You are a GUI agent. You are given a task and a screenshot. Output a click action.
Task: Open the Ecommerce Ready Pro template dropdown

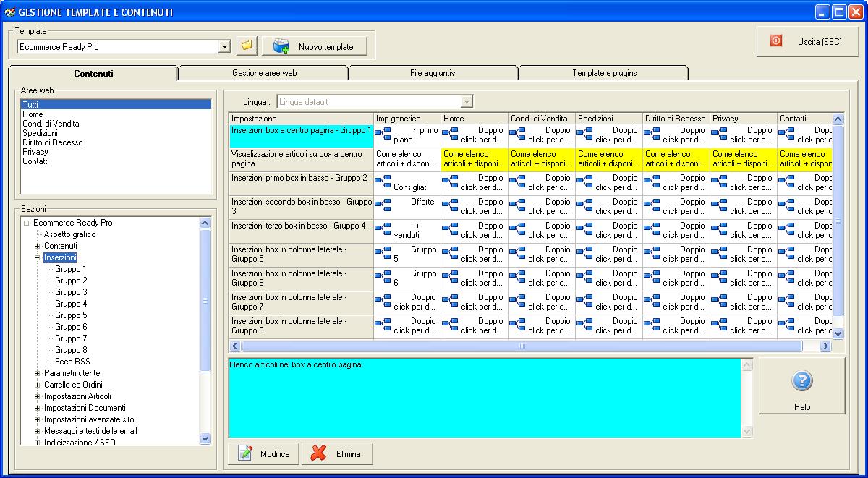point(224,47)
